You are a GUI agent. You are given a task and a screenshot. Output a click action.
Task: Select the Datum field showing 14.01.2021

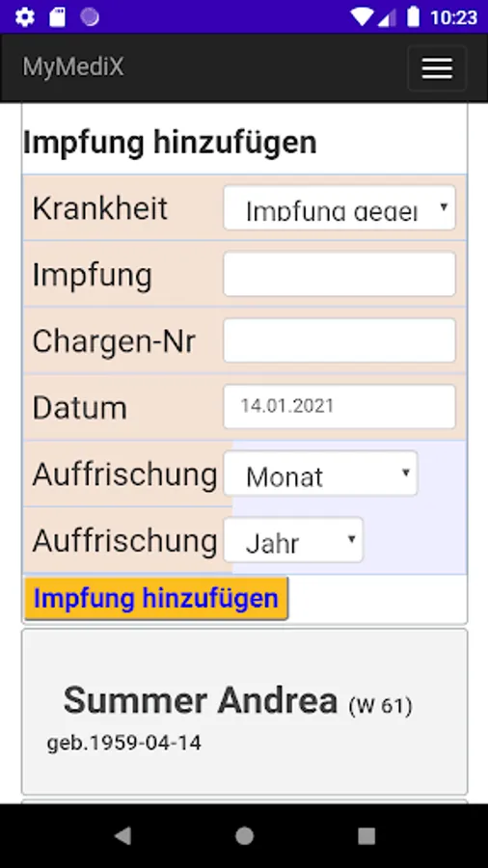339,406
